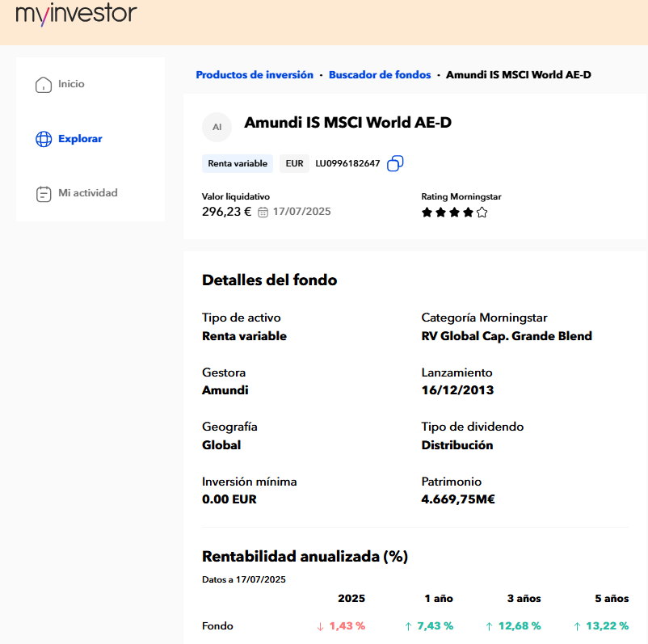The image size is (648, 644).
Task: Click the green up arrow for 5 años
Action: [x=578, y=627]
